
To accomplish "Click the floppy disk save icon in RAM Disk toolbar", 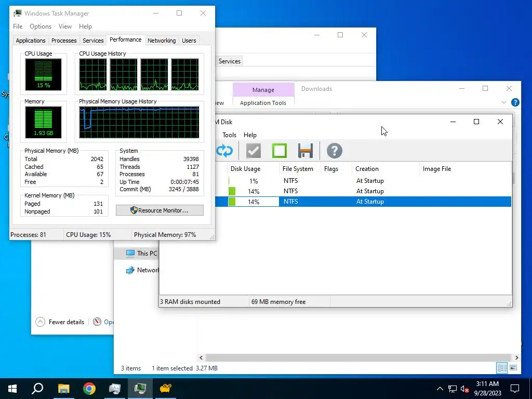I will [x=305, y=151].
